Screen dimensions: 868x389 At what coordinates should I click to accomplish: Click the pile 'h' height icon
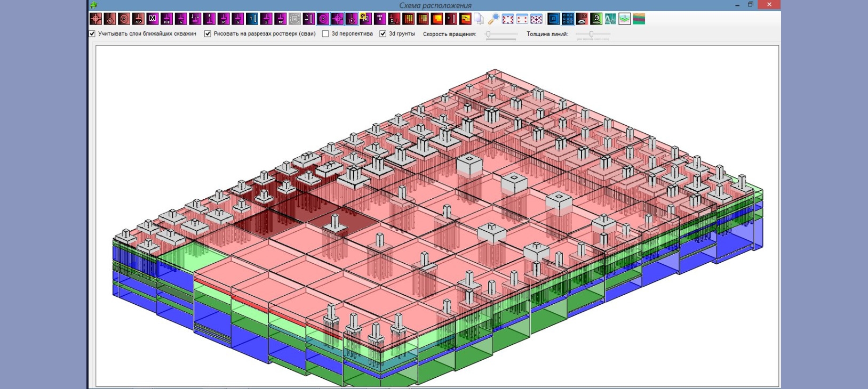[x=181, y=19]
